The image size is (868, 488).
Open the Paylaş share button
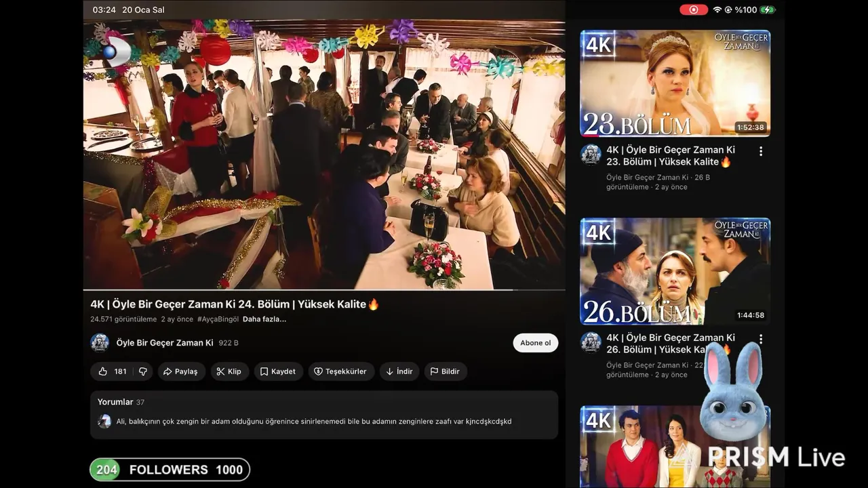181,371
